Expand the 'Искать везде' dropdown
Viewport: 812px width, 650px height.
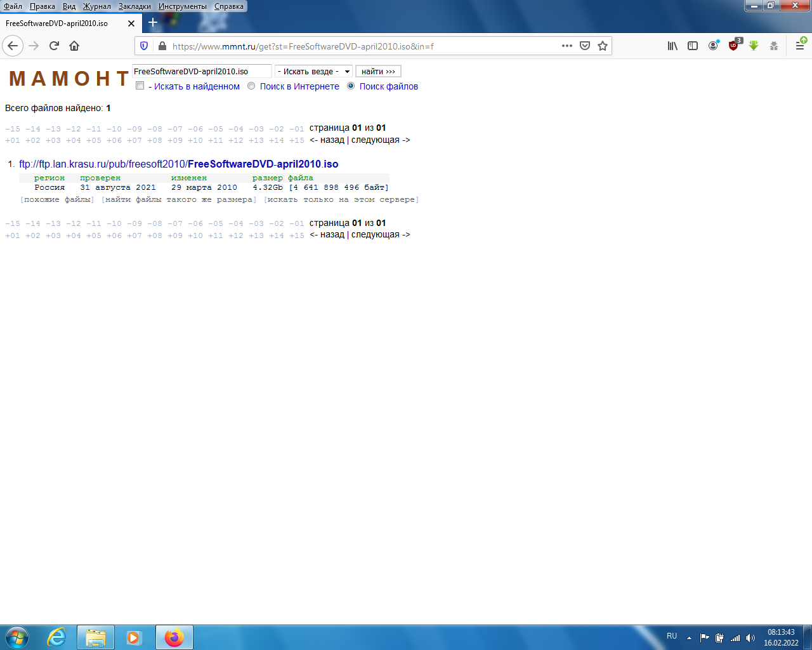click(x=313, y=72)
